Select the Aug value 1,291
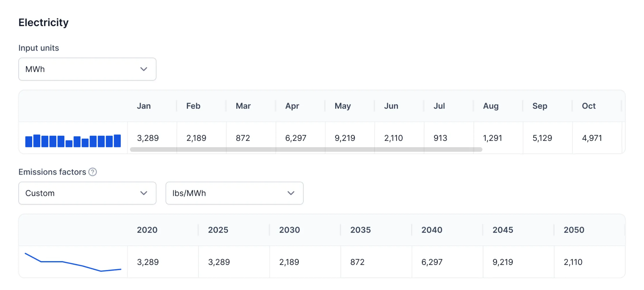This screenshot has width=644, height=290. 498,138
